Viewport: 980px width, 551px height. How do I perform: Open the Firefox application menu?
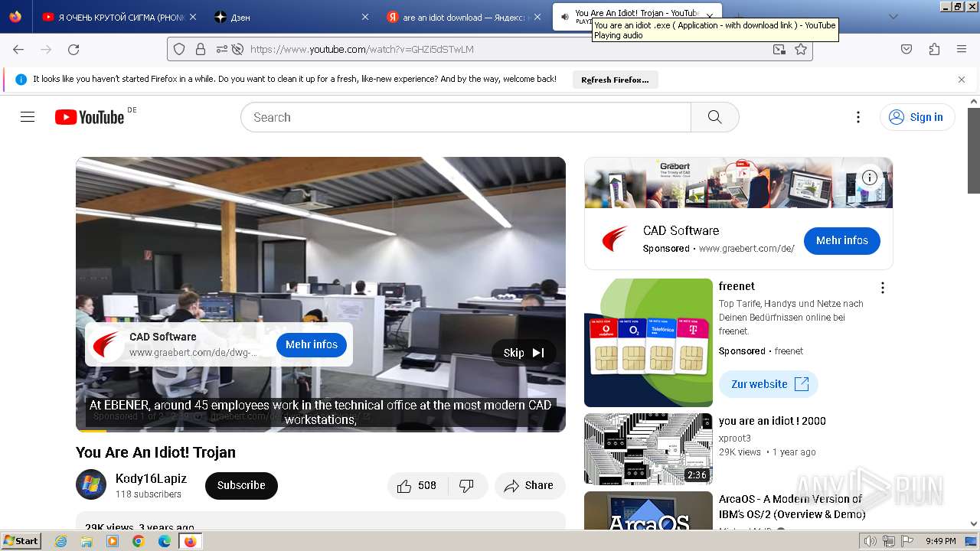(x=962, y=49)
